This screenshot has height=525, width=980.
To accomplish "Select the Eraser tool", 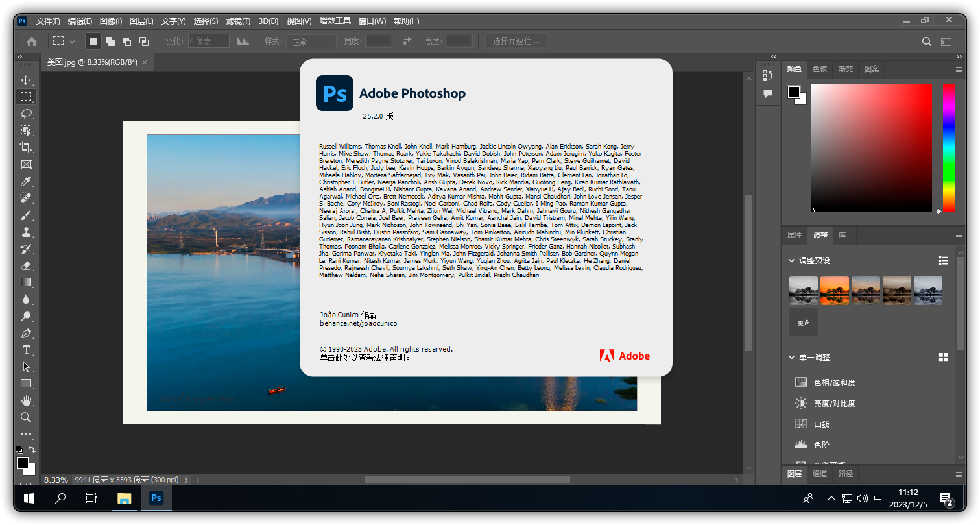I will point(26,265).
